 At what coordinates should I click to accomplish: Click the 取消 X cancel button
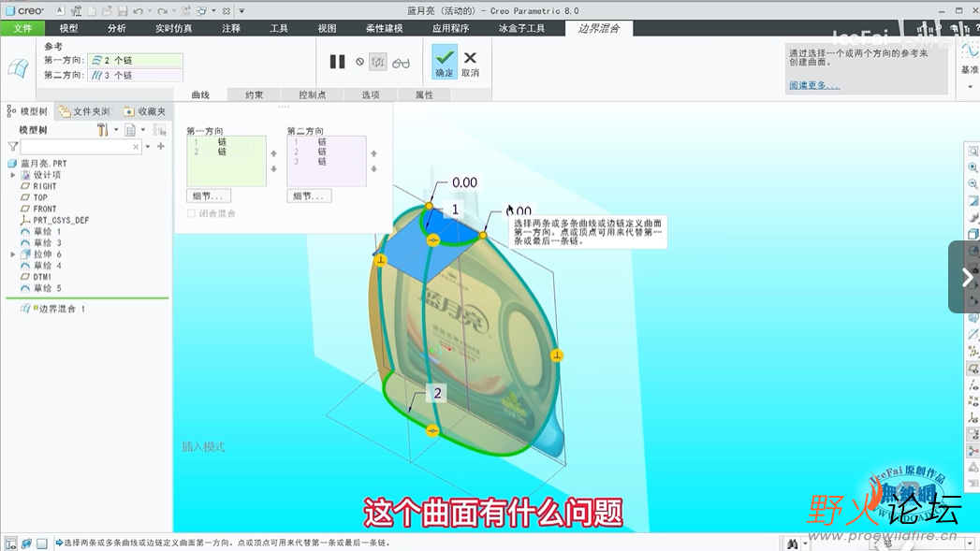pyautogui.click(x=470, y=63)
